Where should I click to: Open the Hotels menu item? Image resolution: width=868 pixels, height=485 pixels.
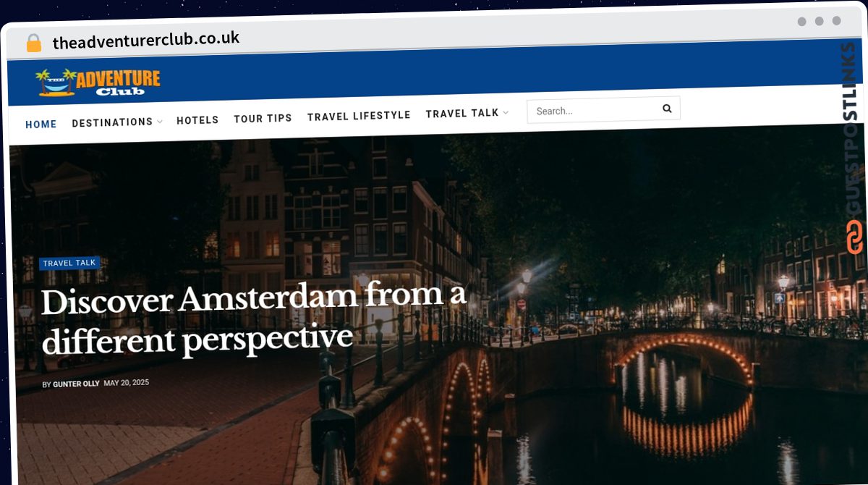(197, 120)
